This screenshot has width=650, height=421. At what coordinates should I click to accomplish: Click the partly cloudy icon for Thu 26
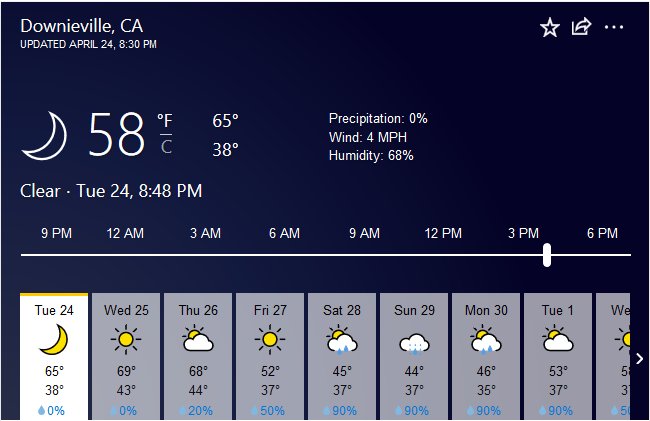198,339
